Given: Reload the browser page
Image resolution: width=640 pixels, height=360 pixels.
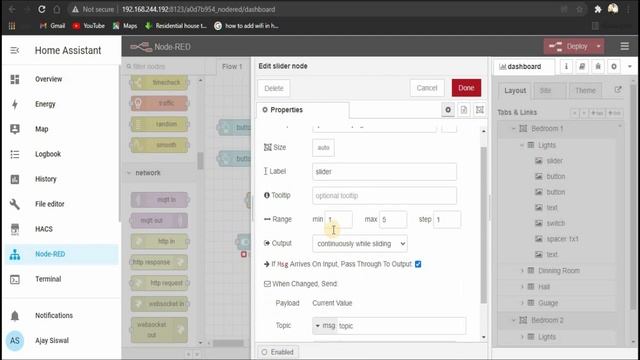Looking at the screenshot, I should point(41,9).
